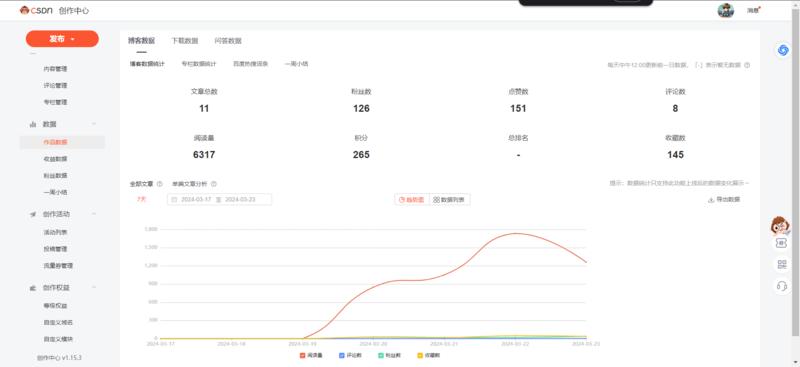This screenshot has height=367, width=800.
Task: Click the CSDN logo in header
Action: click(36, 10)
